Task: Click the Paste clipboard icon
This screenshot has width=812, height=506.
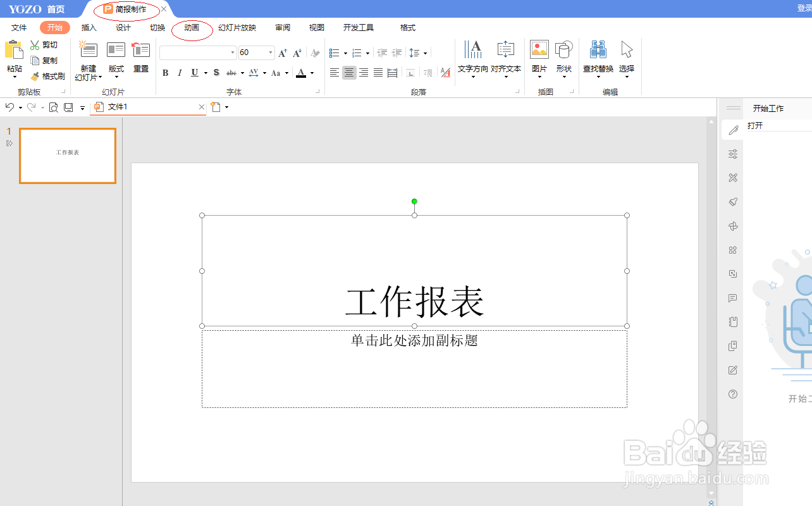Action: point(14,50)
